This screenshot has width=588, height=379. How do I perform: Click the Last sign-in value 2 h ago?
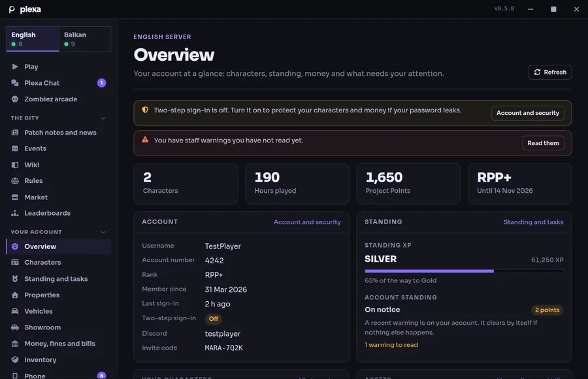coord(218,304)
